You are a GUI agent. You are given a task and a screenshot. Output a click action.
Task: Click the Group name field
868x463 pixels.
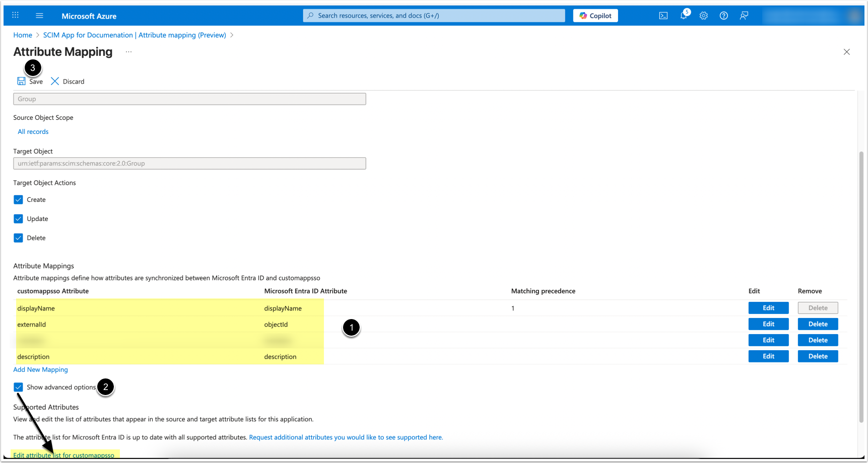(189, 99)
